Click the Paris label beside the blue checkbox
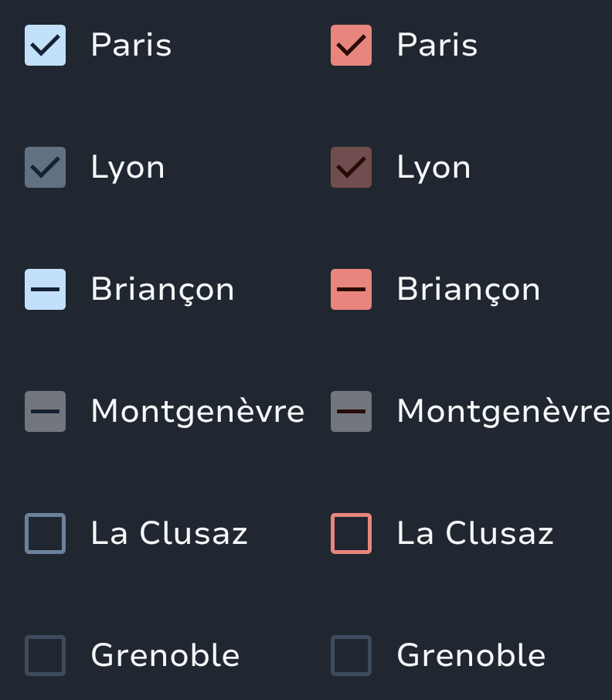Image resolution: width=612 pixels, height=700 pixels. 131,45
